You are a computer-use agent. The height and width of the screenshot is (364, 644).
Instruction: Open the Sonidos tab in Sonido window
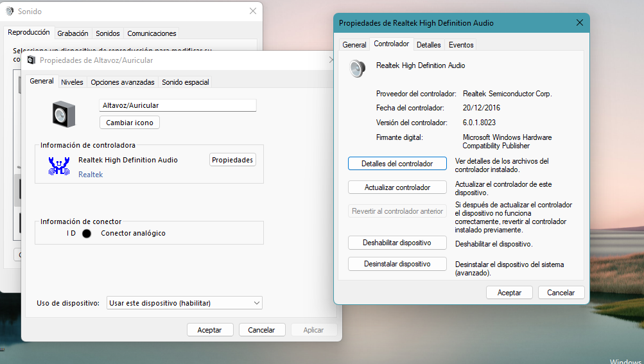[x=108, y=33]
